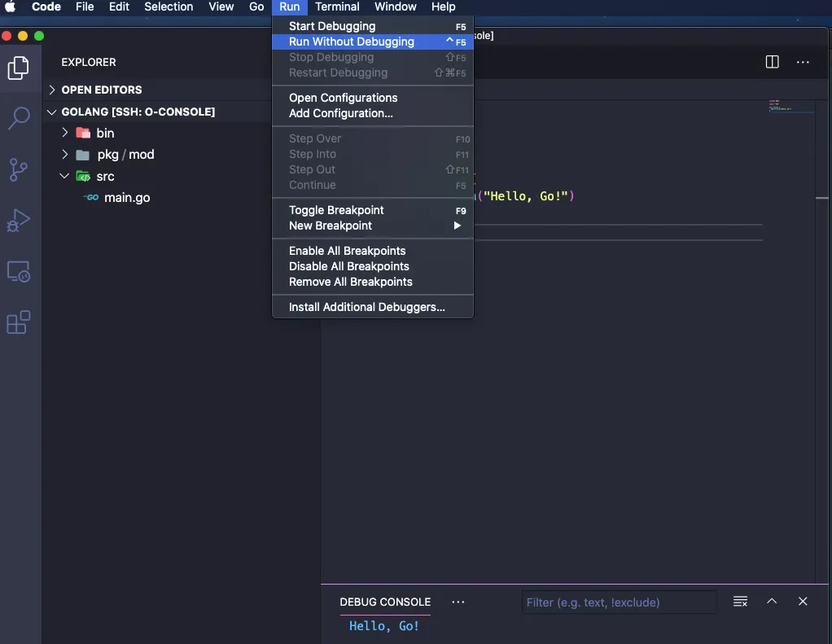Open the Code application menu
Viewport: 832px width, 644px height.
(x=46, y=7)
